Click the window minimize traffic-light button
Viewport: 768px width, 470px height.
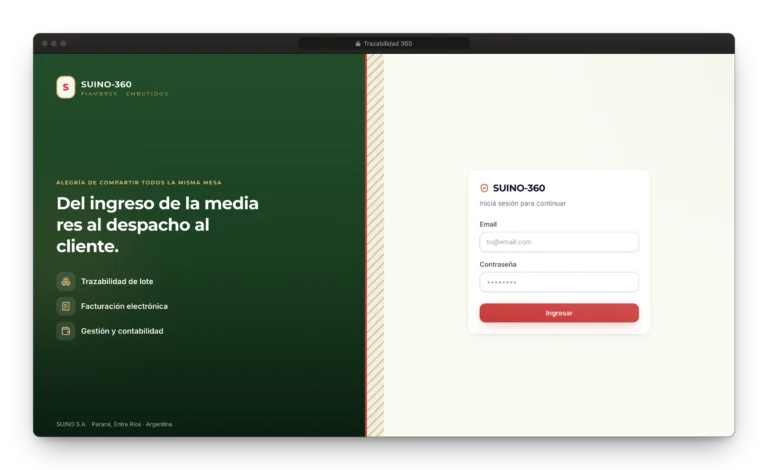coord(54,44)
